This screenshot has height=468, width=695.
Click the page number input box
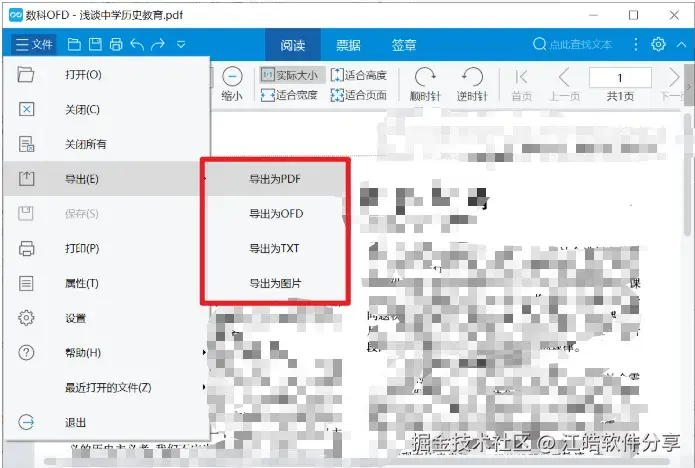tap(620, 78)
